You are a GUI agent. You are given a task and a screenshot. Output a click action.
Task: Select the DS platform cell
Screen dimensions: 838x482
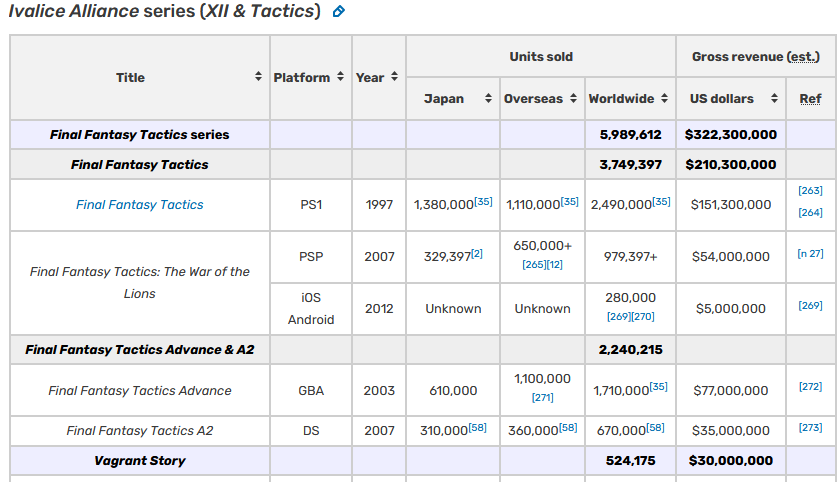coord(311,431)
